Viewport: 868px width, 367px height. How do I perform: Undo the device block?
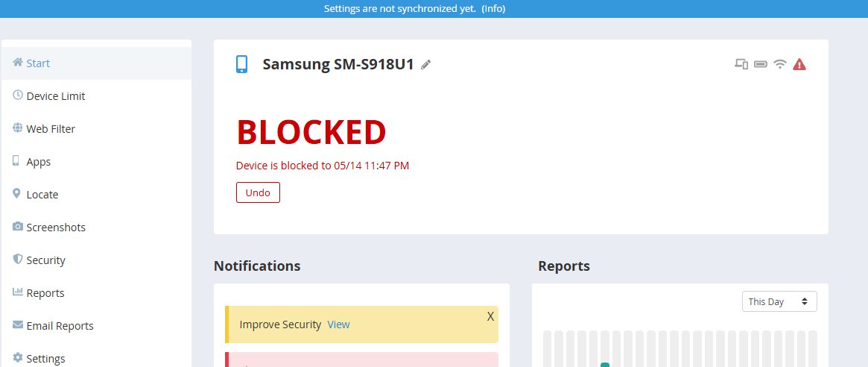pyautogui.click(x=258, y=192)
